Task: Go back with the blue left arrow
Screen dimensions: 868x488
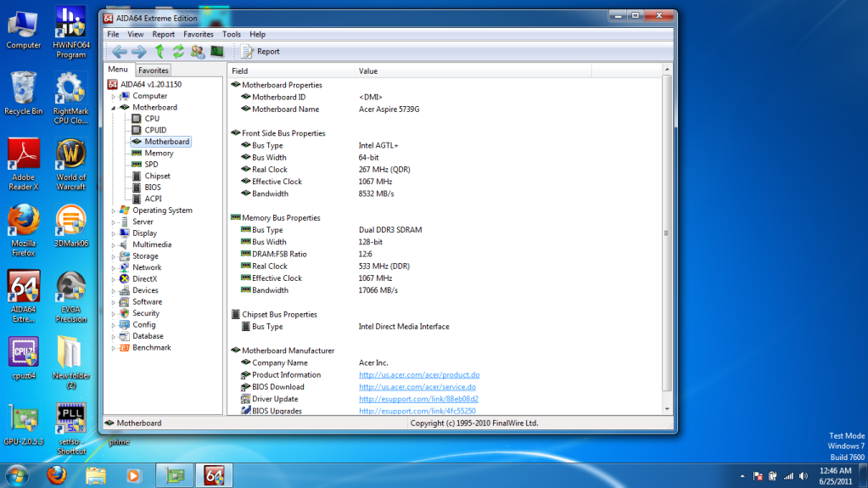Action: pyautogui.click(x=119, y=52)
